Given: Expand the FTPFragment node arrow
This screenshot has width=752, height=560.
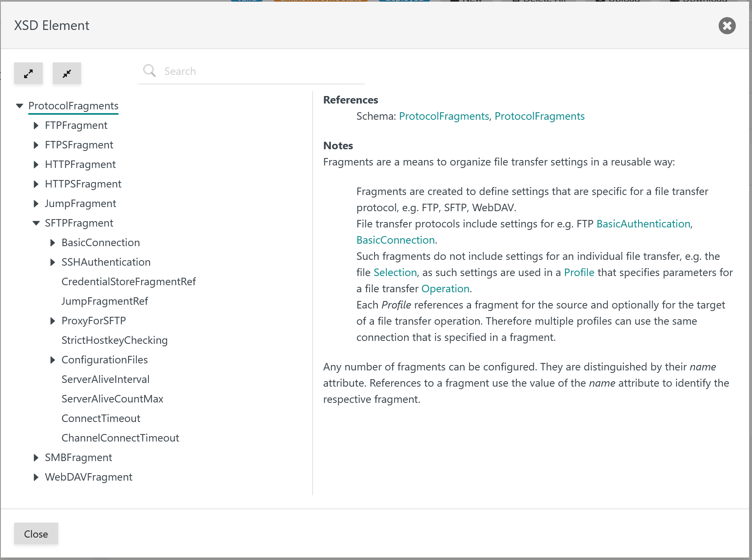Looking at the screenshot, I should 36,126.
